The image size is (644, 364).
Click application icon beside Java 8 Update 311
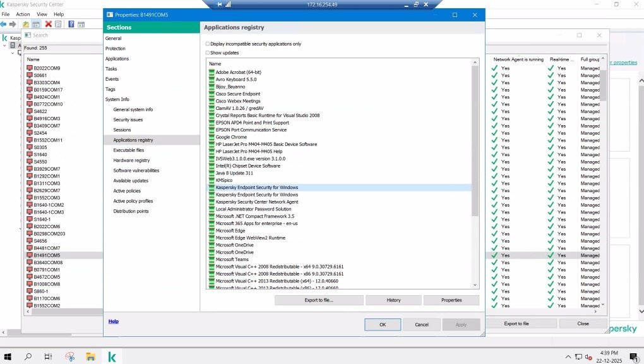[212, 173]
